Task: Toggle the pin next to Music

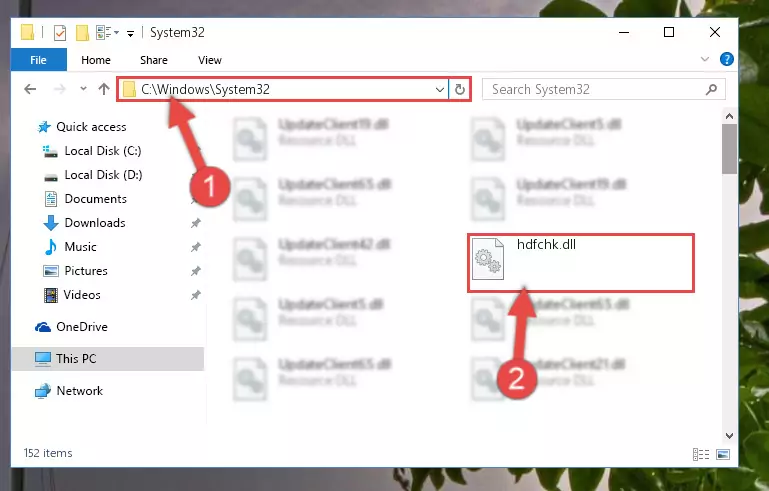Action: pyautogui.click(x=196, y=247)
